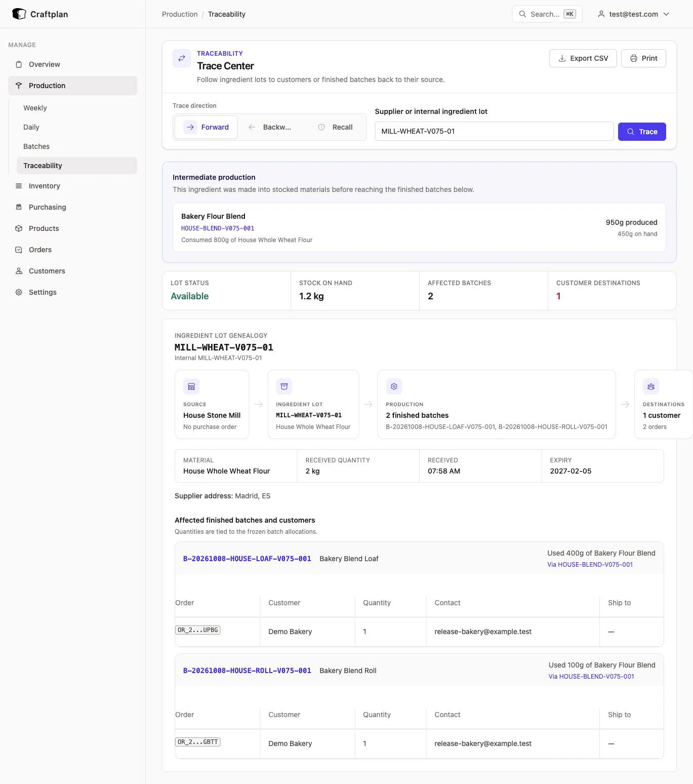
Task: Open batch B-20261008-HOUSE-ROLL-V075-001 link
Action: click(x=247, y=671)
